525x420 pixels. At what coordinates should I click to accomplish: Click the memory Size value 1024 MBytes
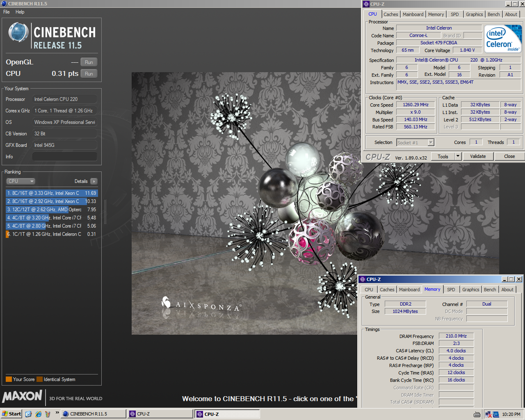405,311
